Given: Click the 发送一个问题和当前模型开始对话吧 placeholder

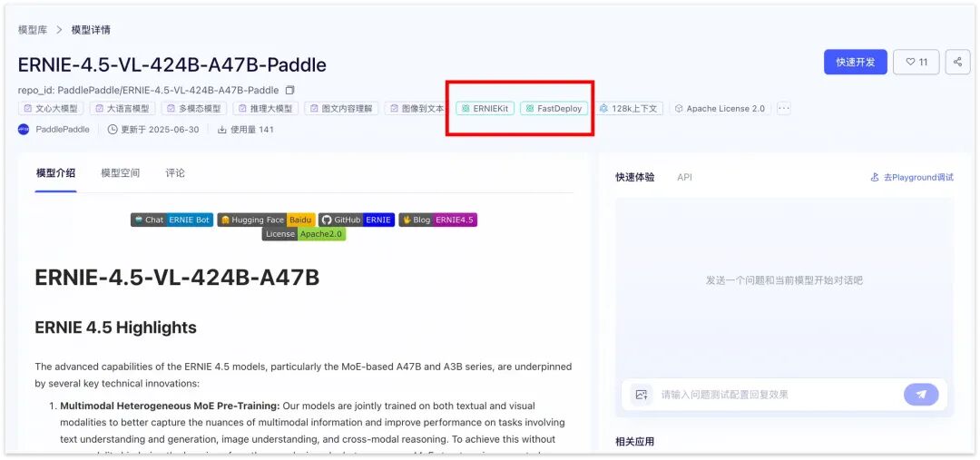Looking at the screenshot, I should click(784, 280).
